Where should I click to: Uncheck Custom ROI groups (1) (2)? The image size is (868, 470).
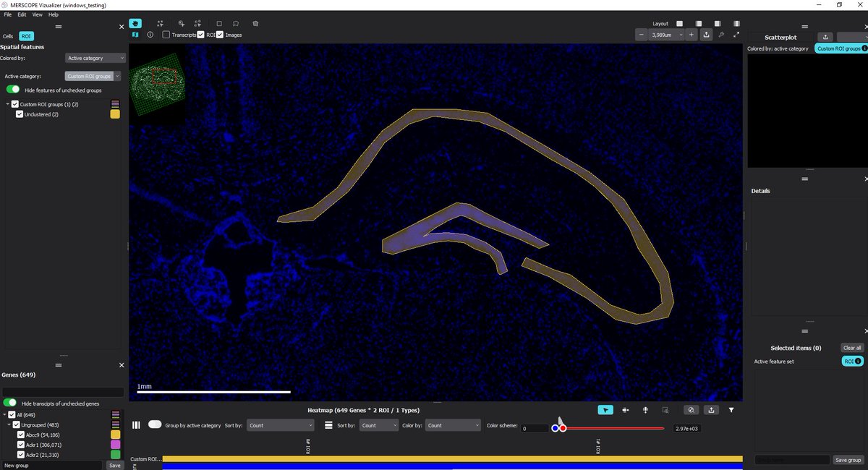click(14, 105)
